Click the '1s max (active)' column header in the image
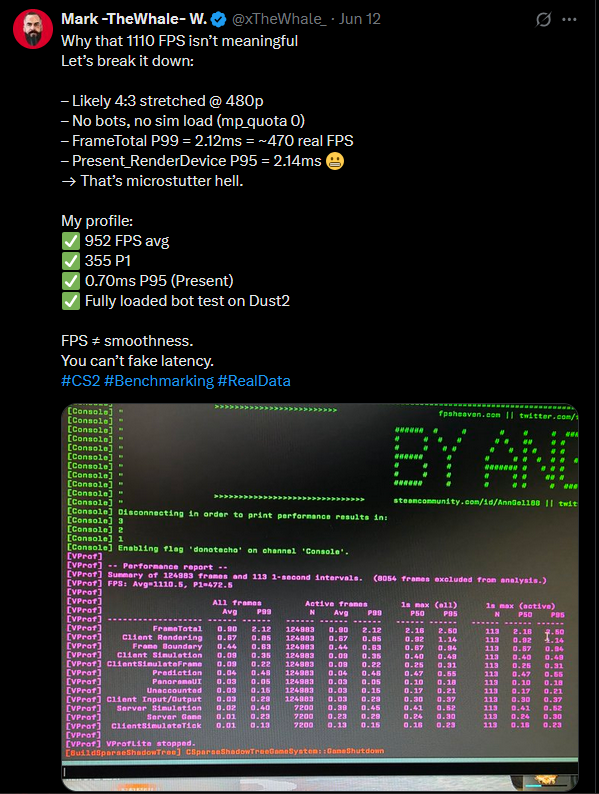Viewport: 599px width, 794px height. pos(520,606)
